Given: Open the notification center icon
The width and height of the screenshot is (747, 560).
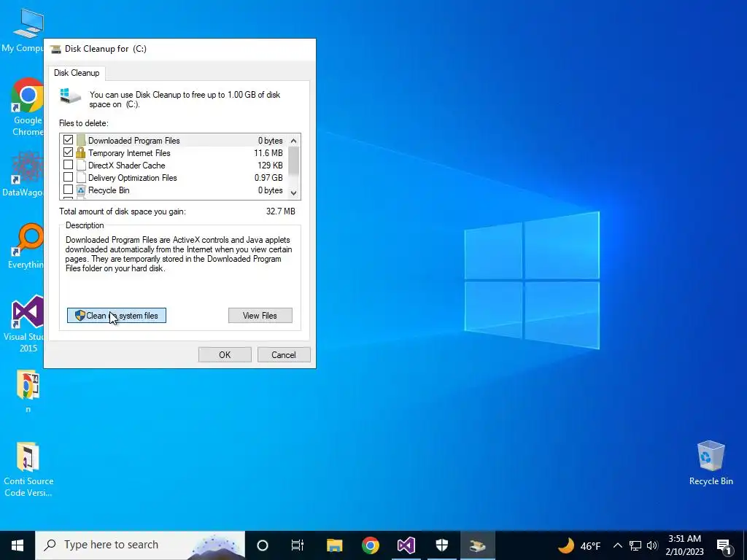Looking at the screenshot, I should coord(724,546).
